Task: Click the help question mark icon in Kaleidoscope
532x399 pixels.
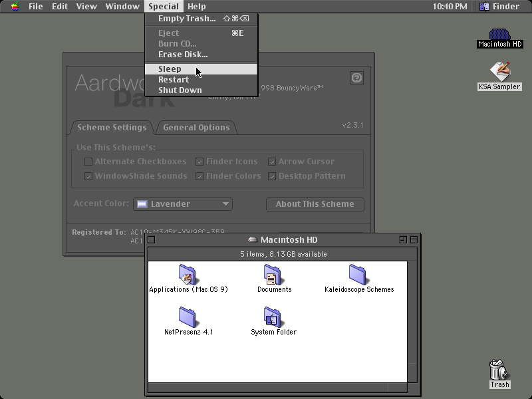Action: [x=356, y=78]
